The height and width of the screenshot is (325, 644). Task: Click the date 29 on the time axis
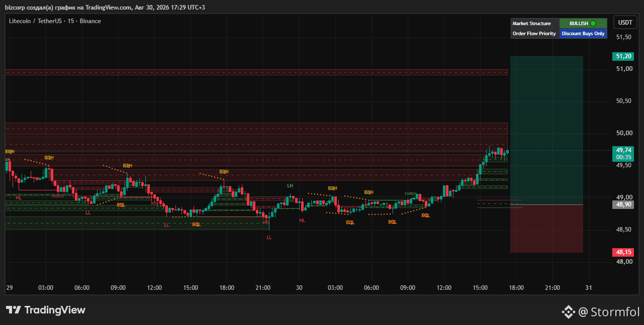coord(10,288)
